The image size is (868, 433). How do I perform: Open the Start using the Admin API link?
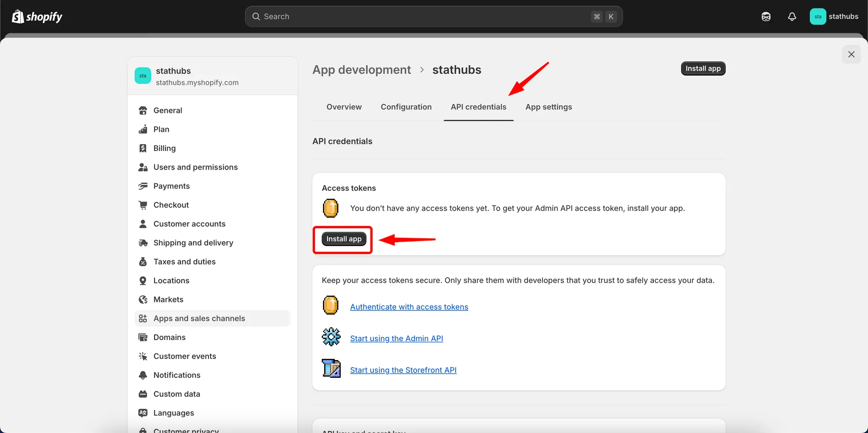(x=396, y=338)
